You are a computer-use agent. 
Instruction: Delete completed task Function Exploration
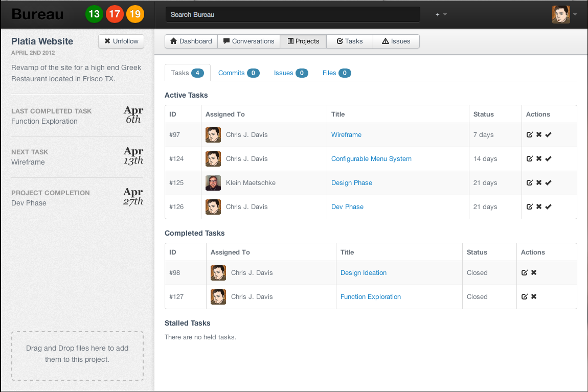534,296
